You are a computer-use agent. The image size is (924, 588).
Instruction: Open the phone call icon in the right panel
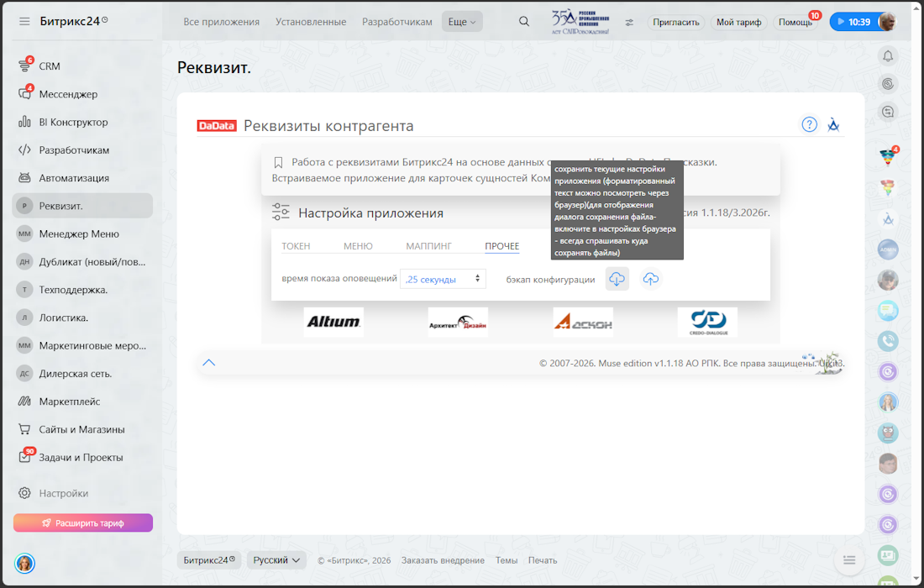pos(888,341)
